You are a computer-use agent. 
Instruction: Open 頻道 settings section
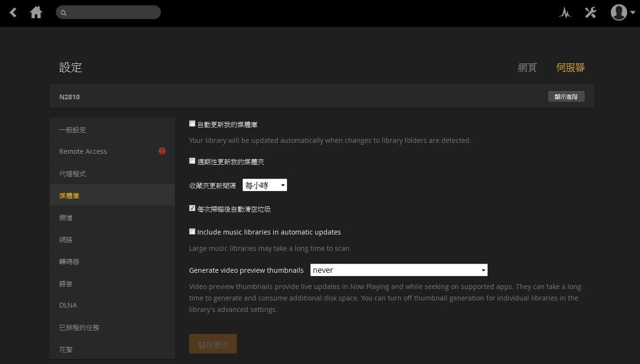(x=112, y=217)
